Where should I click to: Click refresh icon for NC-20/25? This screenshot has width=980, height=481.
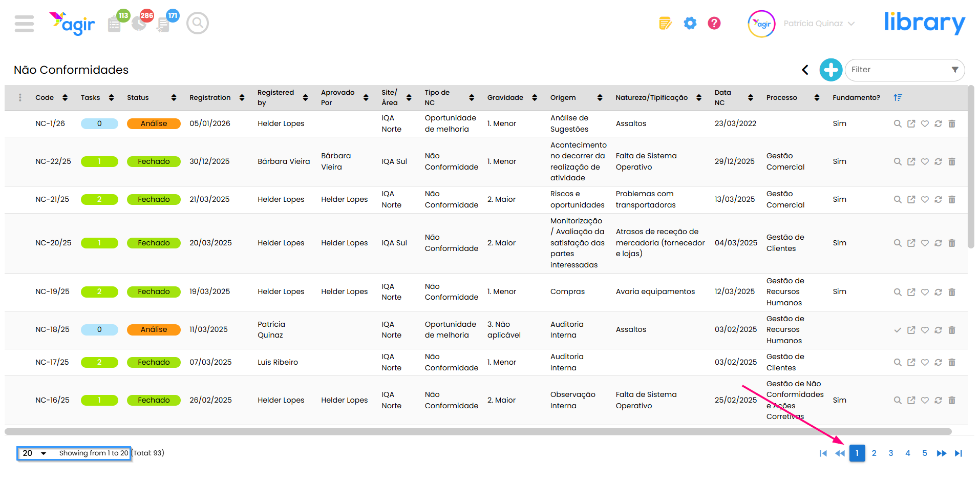[938, 243]
